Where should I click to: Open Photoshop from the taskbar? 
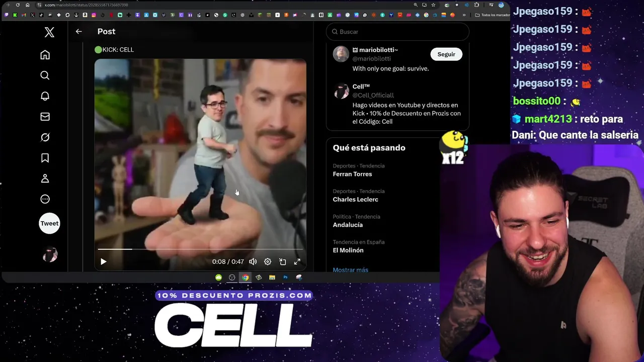[x=285, y=278]
